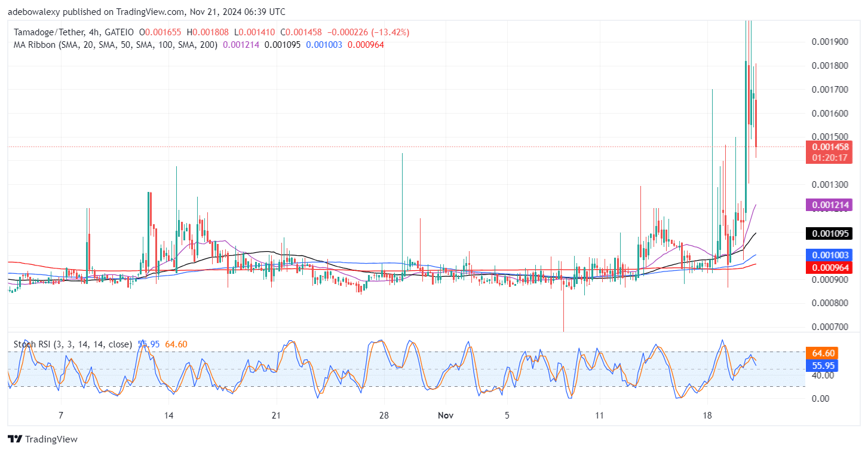Click the 0.001600 price scale label

(x=830, y=114)
